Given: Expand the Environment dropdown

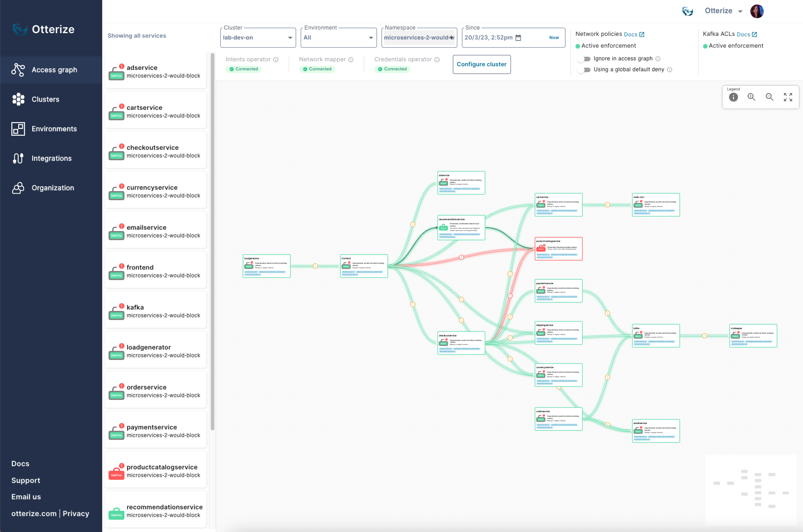Looking at the screenshot, I should point(339,38).
